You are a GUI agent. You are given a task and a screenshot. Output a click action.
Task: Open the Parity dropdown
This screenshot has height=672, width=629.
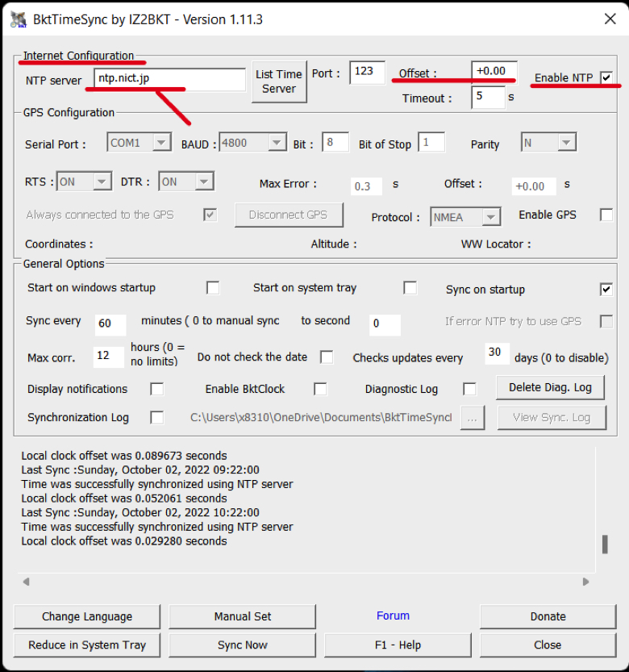566,142
